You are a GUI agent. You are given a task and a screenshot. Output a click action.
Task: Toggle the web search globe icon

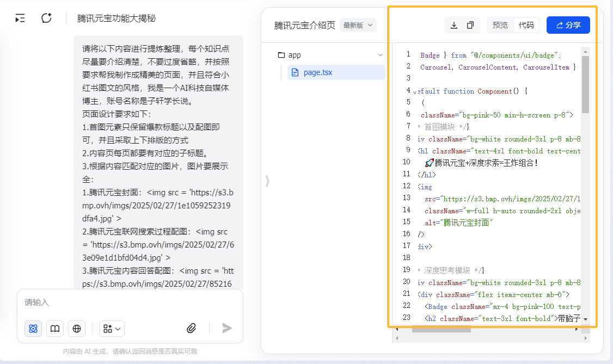[77, 329]
